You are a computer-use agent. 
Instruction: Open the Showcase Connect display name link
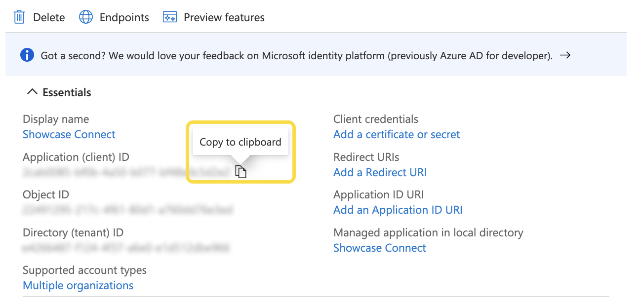pos(69,134)
